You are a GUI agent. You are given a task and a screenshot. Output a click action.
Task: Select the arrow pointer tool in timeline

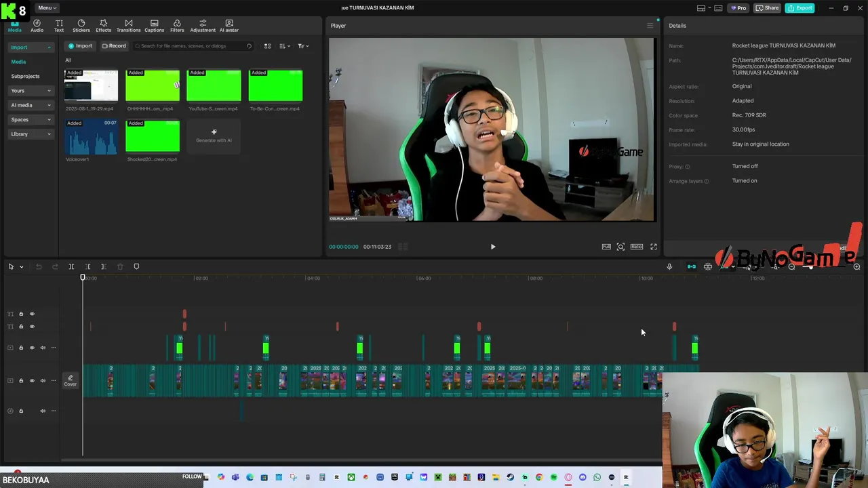point(11,266)
